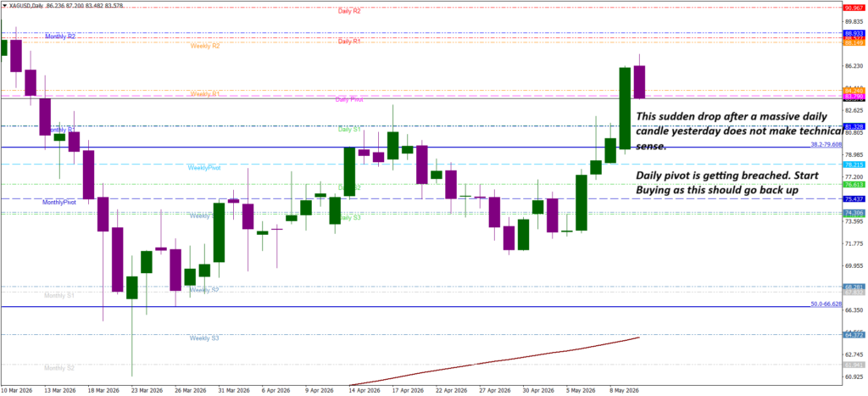Click the MonthlyPivot label
This screenshot has height=396, width=868.
(59, 203)
